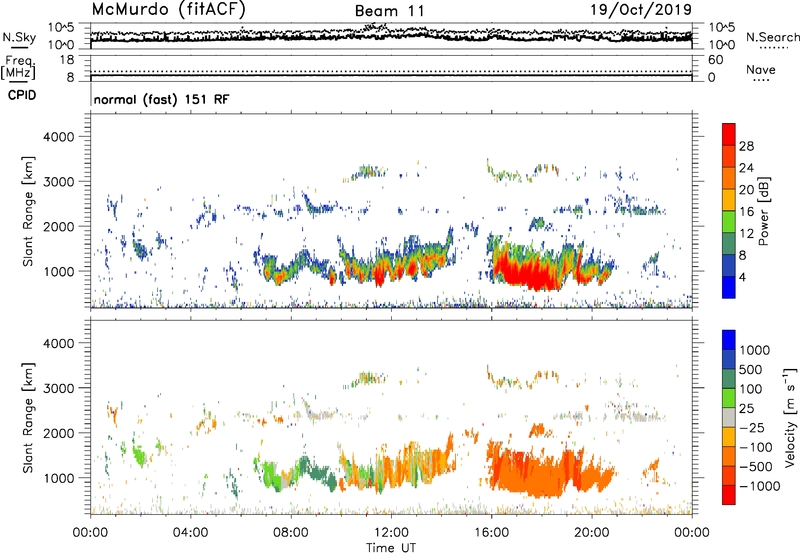Viewport: 800px width, 554px height.
Task: Click the right '10^0' noise axis label
Action: pos(721,45)
